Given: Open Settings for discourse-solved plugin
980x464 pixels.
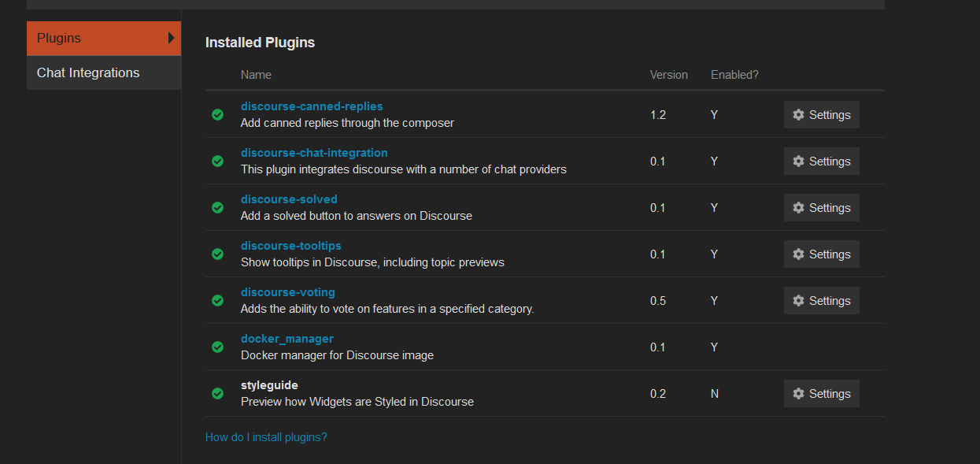Looking at the screenshot, I should tap(821, 208).
